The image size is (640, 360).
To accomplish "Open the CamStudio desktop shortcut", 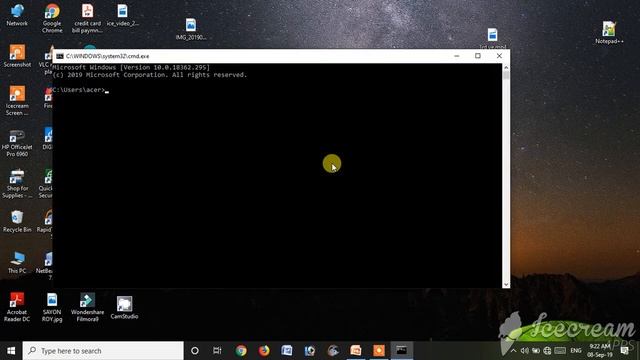I will coord(124,308).
